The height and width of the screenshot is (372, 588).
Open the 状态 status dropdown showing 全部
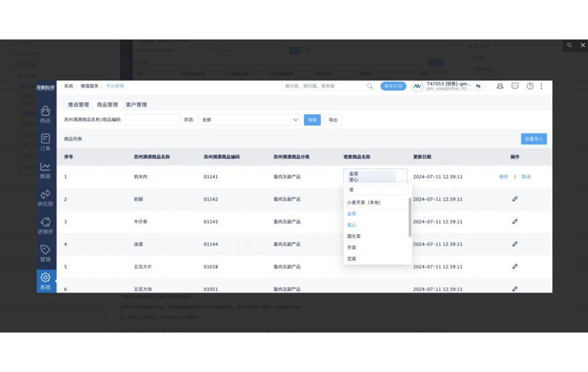(248, 119)
